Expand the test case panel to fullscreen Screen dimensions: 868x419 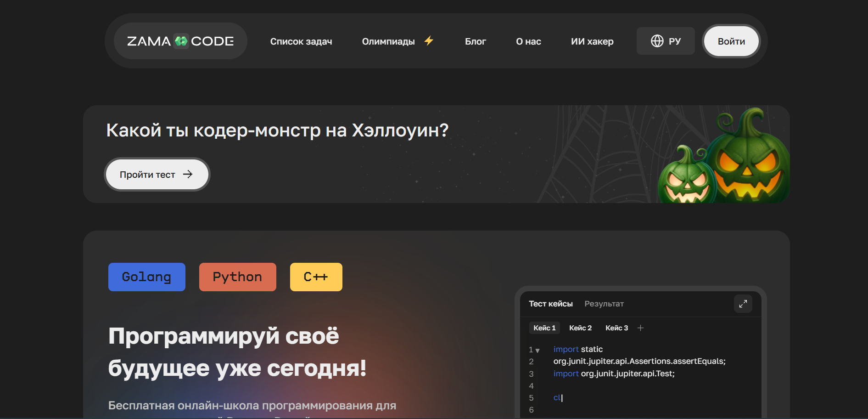pos(743,304)
